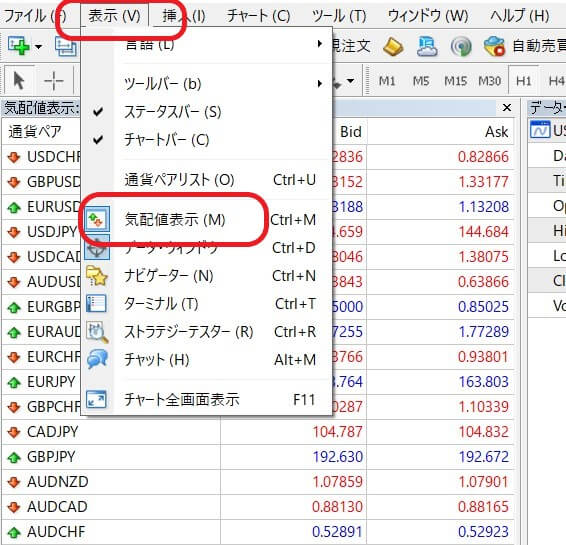Select ストラテジーテスター (R) menu entry

point(206,332)
